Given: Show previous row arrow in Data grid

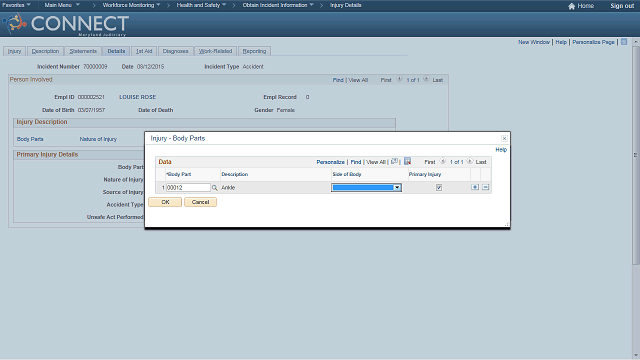Looking at the screenshot, I should tap(442, 162).
